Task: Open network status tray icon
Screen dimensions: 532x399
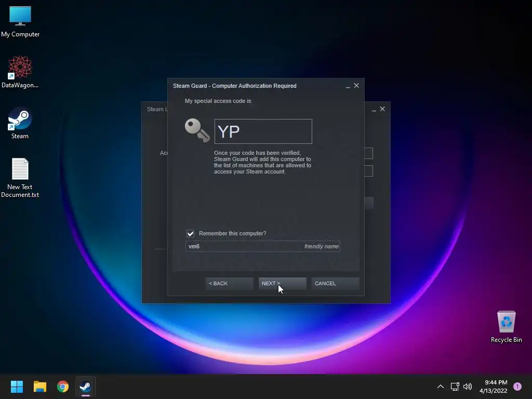Action: click(x=455, y=387)
